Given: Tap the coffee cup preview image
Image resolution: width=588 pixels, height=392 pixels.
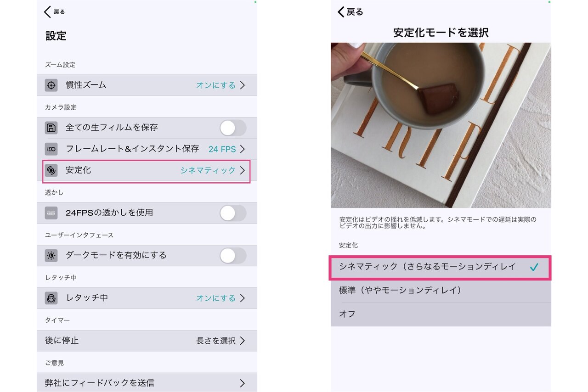Looking at the screenshot, I should [441, 125].
